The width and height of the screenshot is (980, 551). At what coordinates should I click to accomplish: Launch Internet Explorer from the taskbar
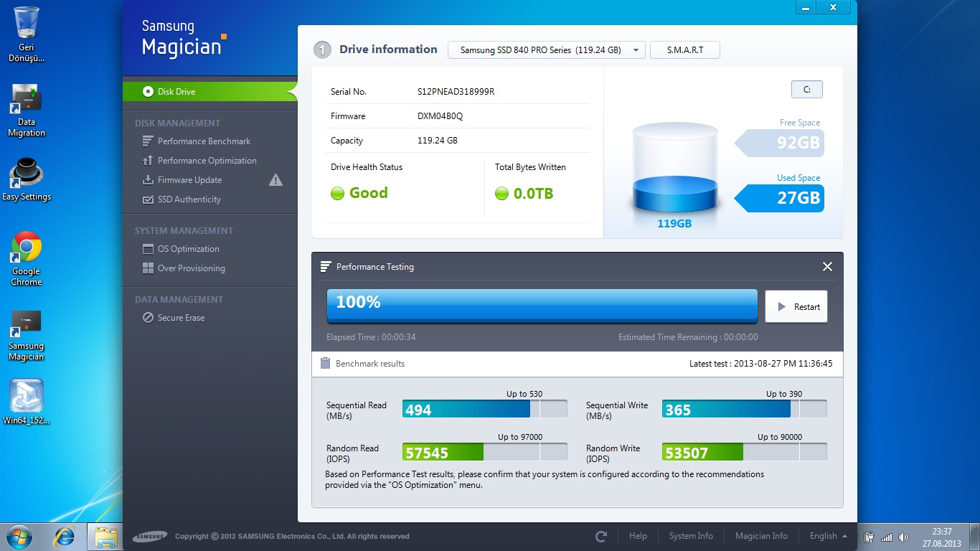65,536
